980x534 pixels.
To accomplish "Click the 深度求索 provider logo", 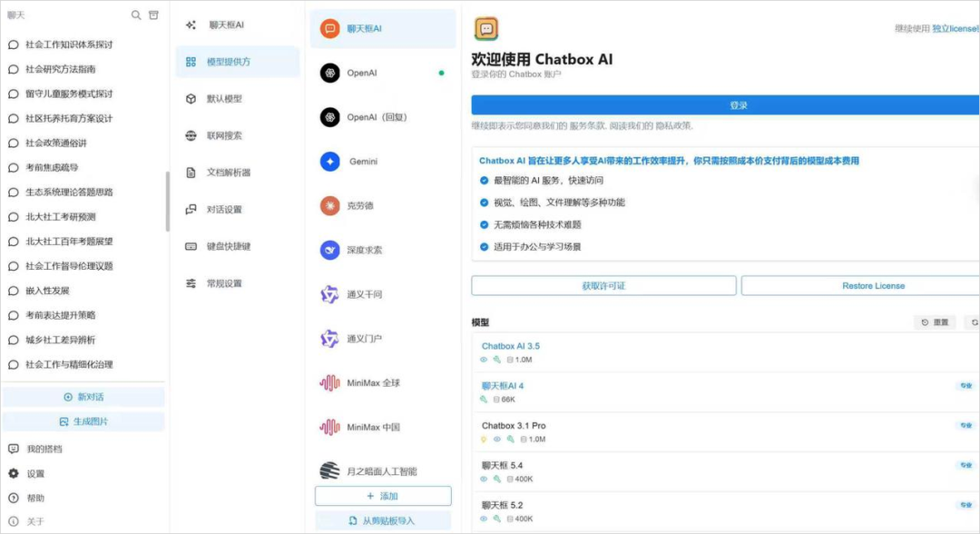I will [330, 250].
